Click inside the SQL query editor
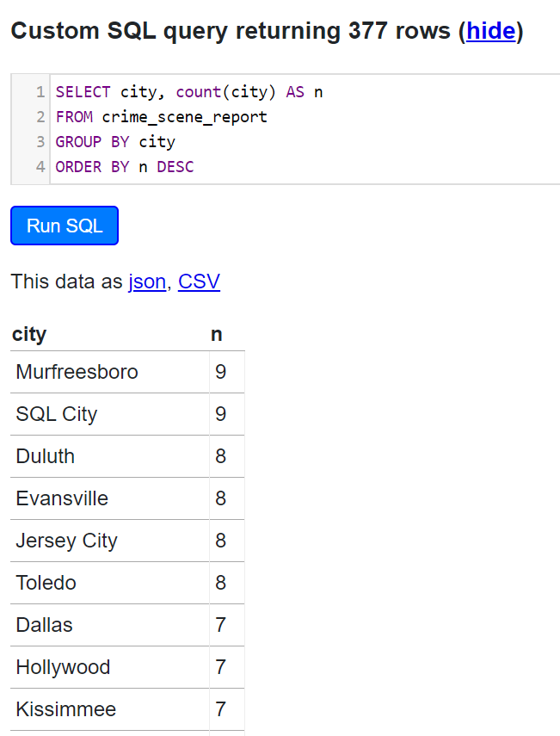 point(305,129)
